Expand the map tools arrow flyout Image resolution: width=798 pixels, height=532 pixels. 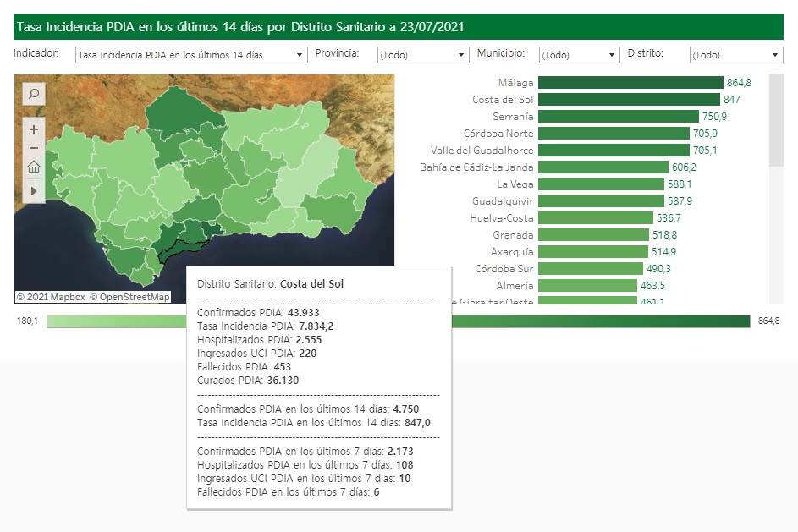click(x=34, y=191)
